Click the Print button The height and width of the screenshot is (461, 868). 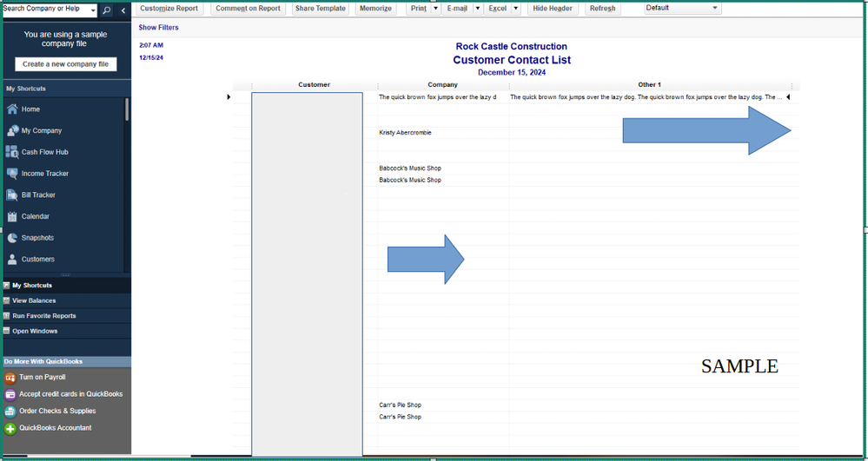pyautogui.click(x=419, y=9)
